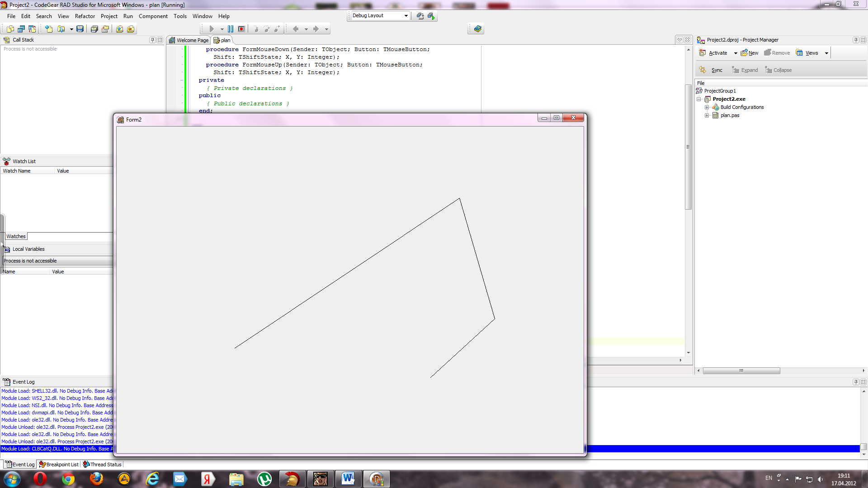The width and height of the screenshot is (868, 488).
Task: Open Google Chrome from the taskbar
Action: click(68, 479)
